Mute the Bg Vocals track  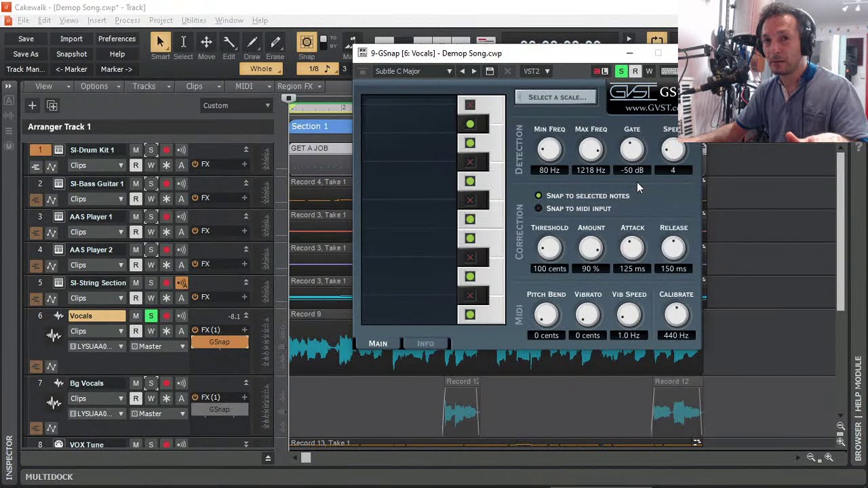pyautogui.click(x=136, y=384)
